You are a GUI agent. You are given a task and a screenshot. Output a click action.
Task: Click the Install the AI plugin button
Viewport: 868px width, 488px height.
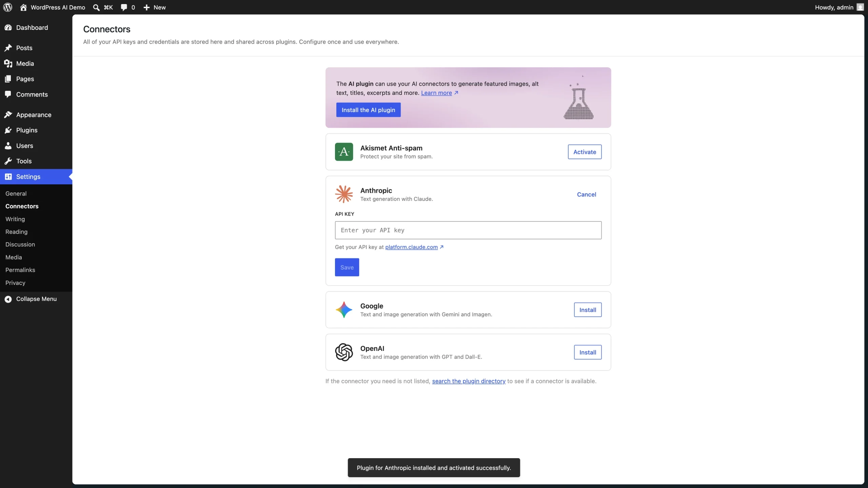(368, 110)
